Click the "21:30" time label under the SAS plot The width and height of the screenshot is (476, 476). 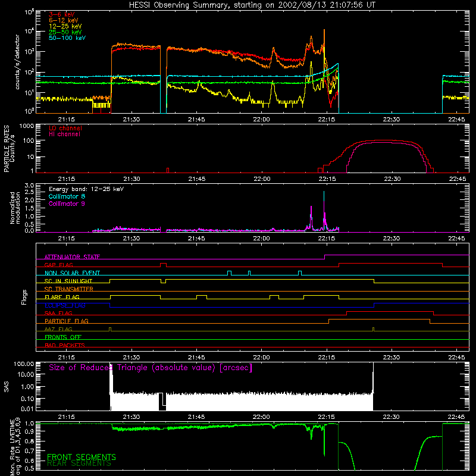coord(131,417)
